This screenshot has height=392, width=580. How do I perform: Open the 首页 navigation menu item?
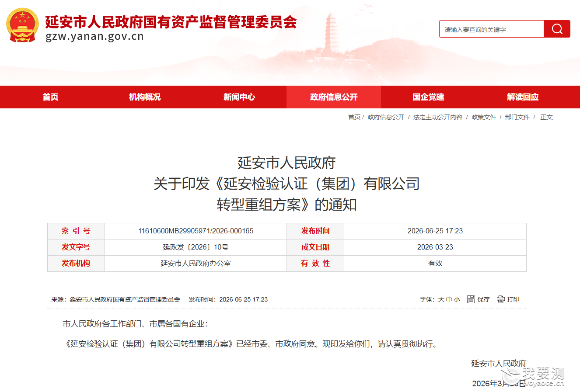point(50,97)
